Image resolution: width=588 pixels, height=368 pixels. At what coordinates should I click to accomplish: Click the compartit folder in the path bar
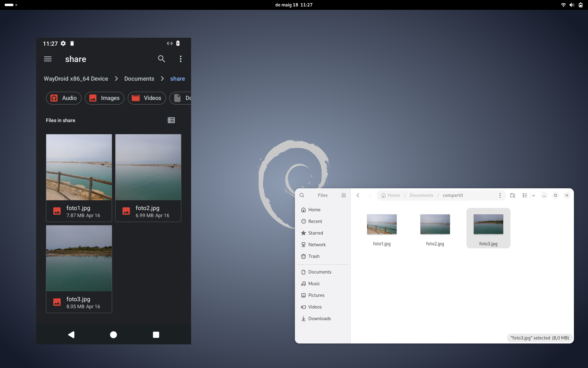pyautogui.click(x=453, y=195)
